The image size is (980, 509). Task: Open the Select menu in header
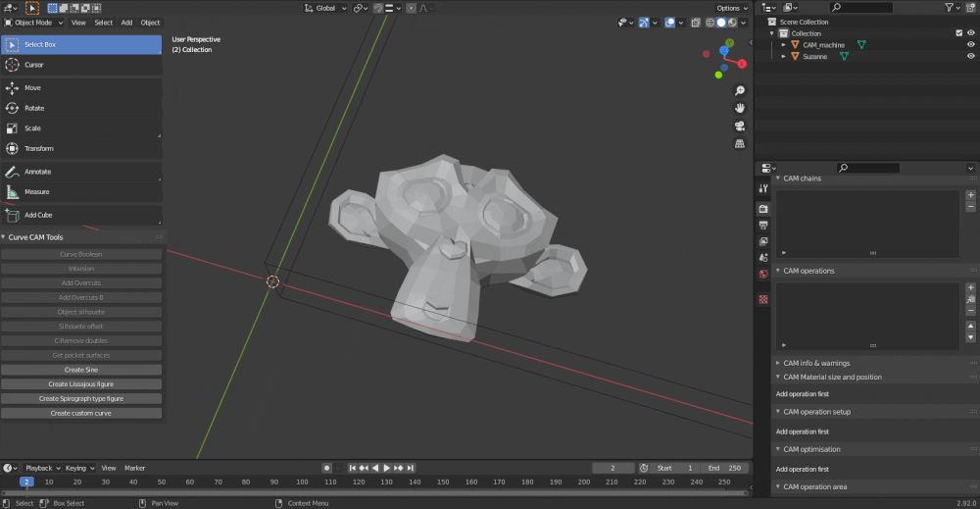[103, 23]
